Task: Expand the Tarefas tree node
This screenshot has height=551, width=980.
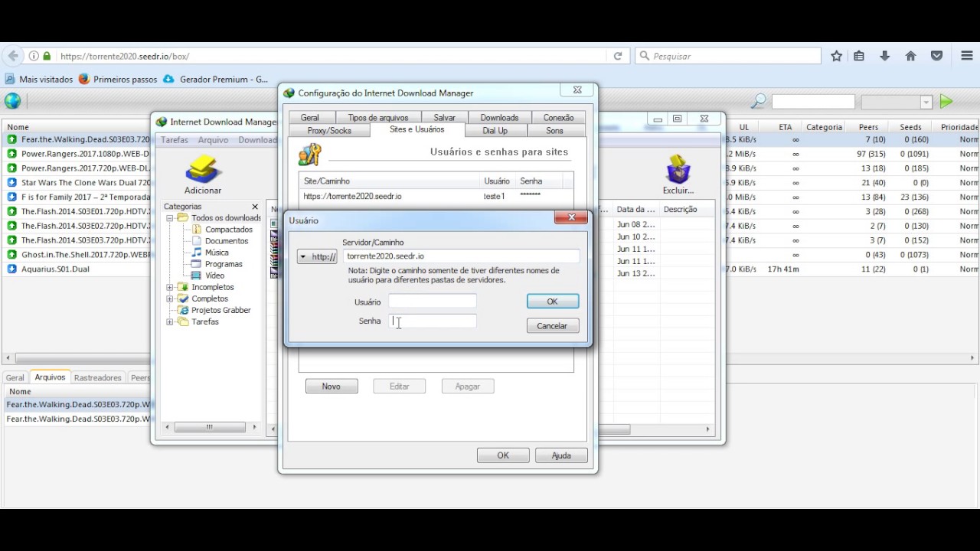Action: coord(170,321)
